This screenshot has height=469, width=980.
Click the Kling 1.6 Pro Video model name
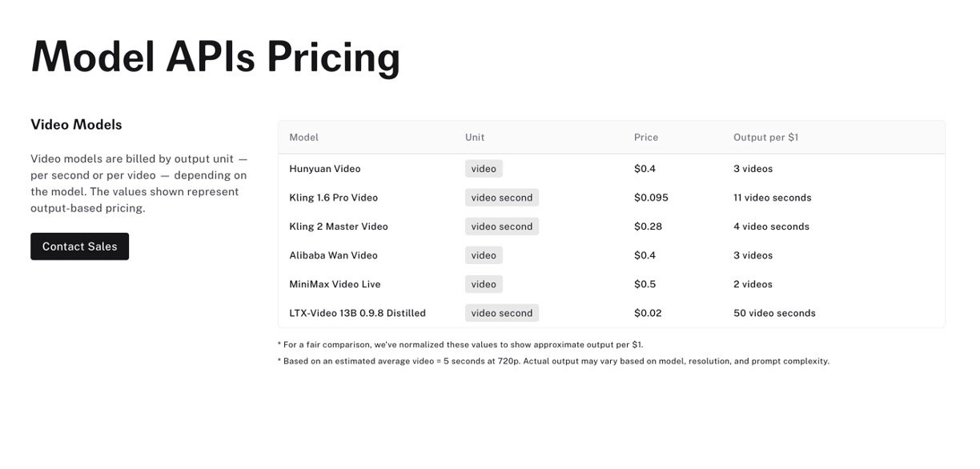[x=333, y=198]
